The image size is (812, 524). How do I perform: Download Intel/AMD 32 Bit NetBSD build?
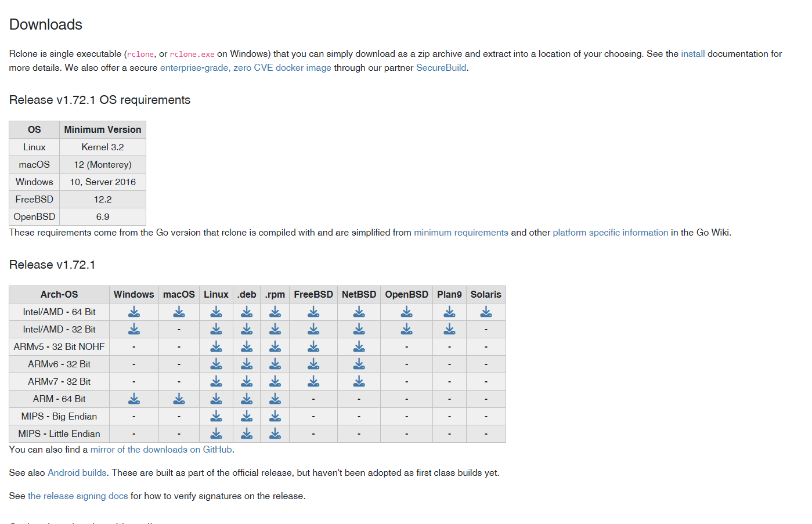(x=359, y=329)
